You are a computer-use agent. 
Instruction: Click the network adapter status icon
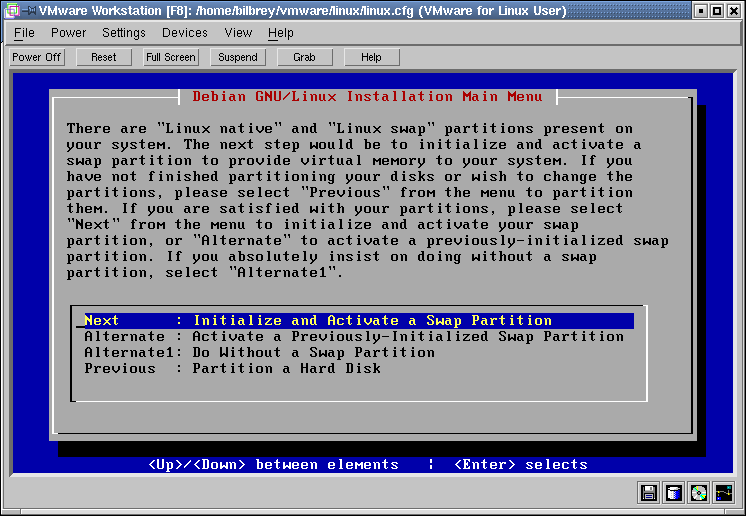(x=724, y=493)
